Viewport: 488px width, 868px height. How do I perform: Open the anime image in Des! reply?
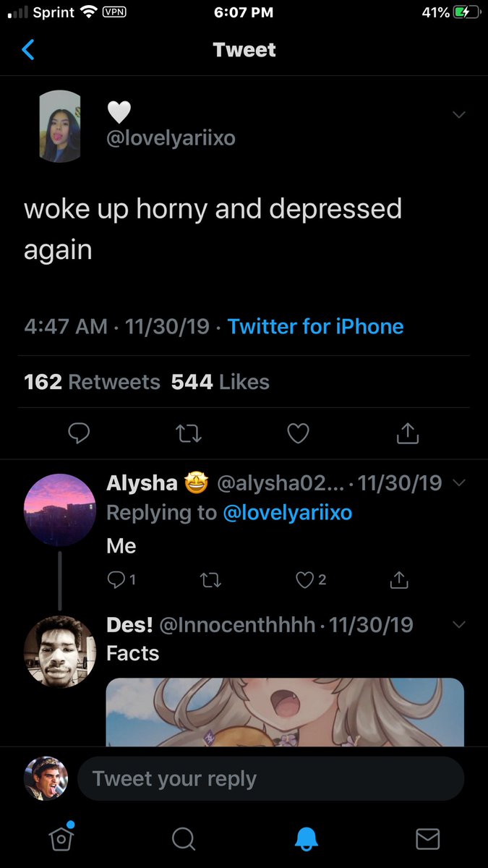[x=285, y=712]
